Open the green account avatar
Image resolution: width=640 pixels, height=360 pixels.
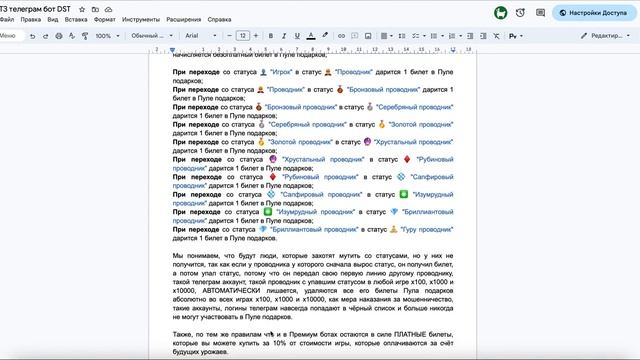tap(500, 13)
